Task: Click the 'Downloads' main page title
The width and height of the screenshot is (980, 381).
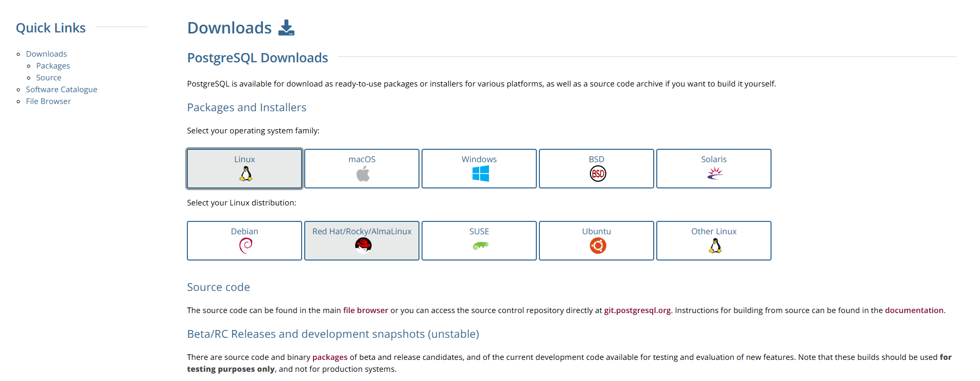Action: click(230, 28)
